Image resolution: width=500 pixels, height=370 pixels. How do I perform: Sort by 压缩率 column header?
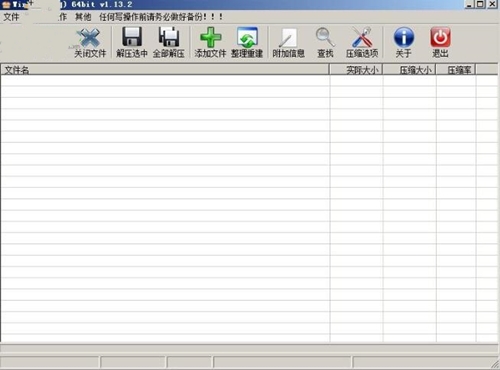(456, 70)
